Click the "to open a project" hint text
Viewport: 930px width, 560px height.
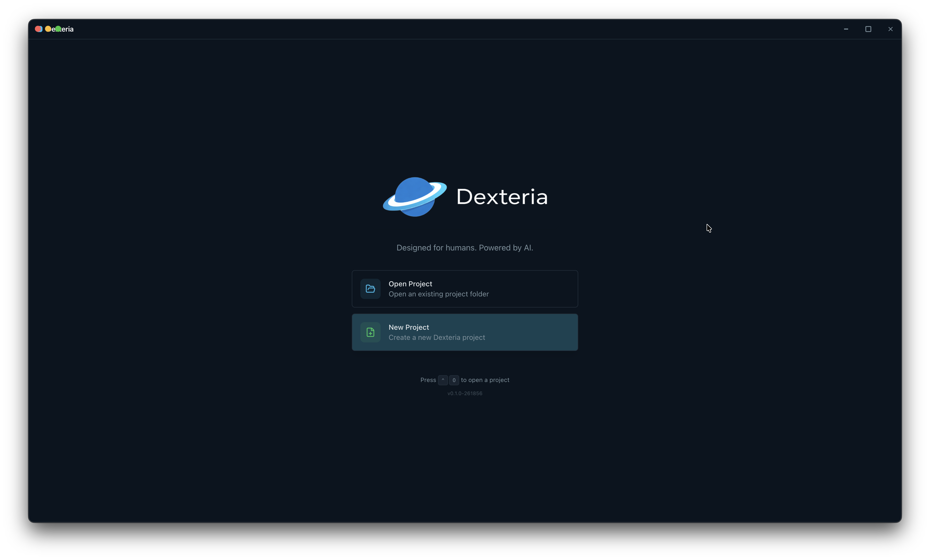click(x=485, y=380)
